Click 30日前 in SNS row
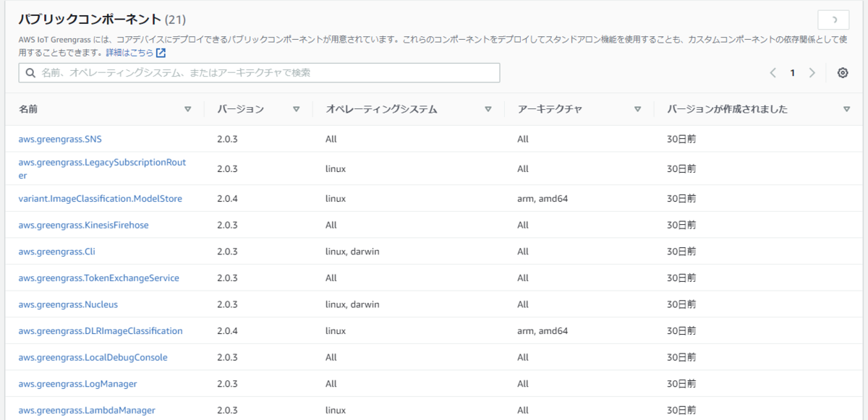The width and height of the screenshot is (868, 420). click(x=681, y=139)
